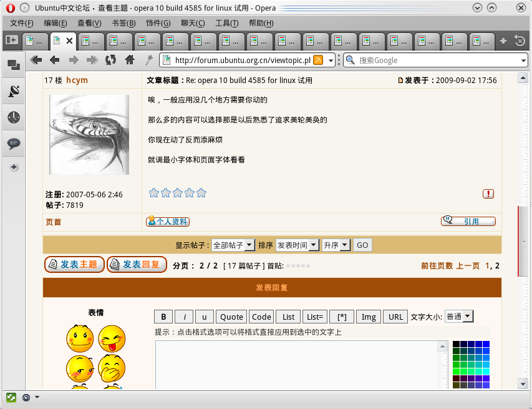
Task: Add a panel with sidebar plus button
Action: coord(14,167)
